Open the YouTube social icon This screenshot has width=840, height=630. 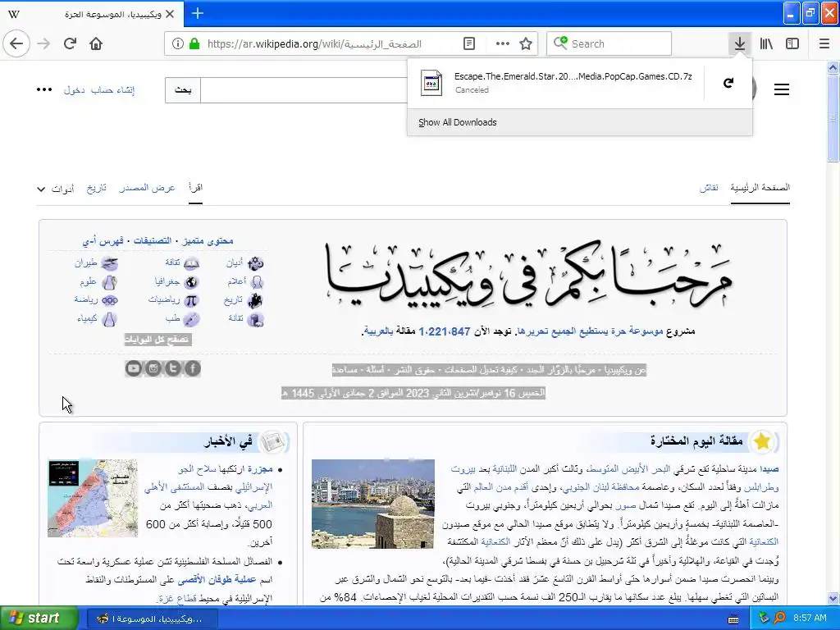click(x=134, y=368)
